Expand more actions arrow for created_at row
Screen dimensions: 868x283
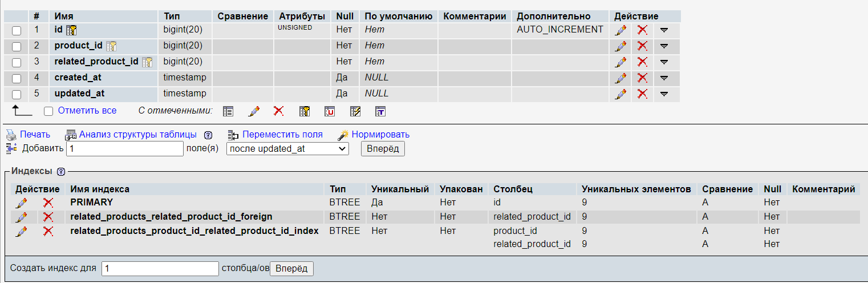[x=664, y=78]
